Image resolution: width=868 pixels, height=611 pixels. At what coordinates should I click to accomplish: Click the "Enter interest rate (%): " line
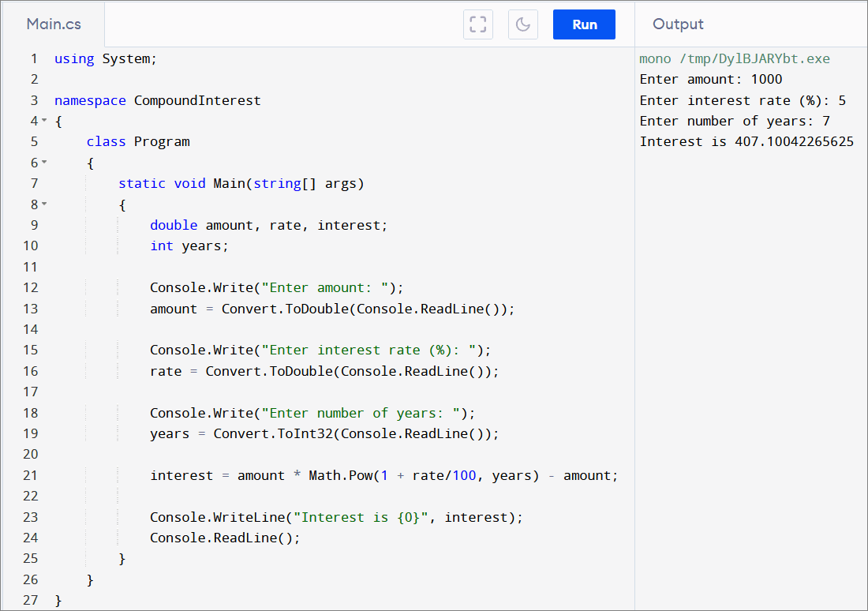(x=320, y=350)
